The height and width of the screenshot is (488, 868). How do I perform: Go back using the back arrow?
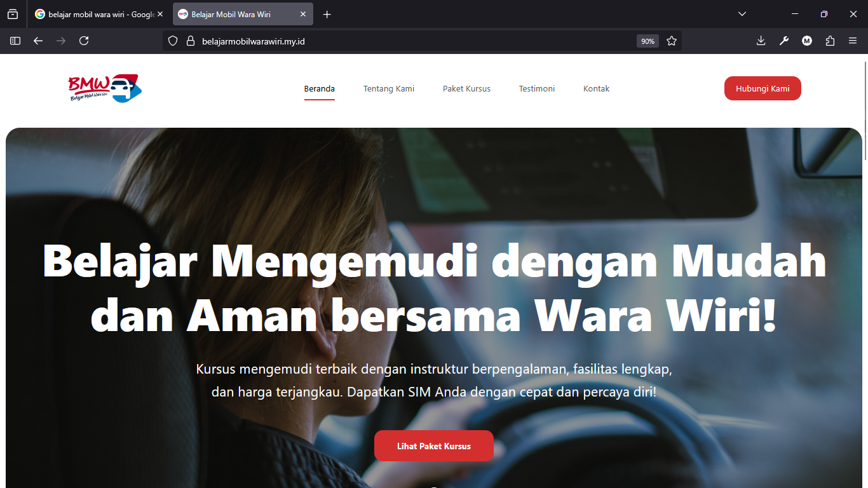point(38,41)
